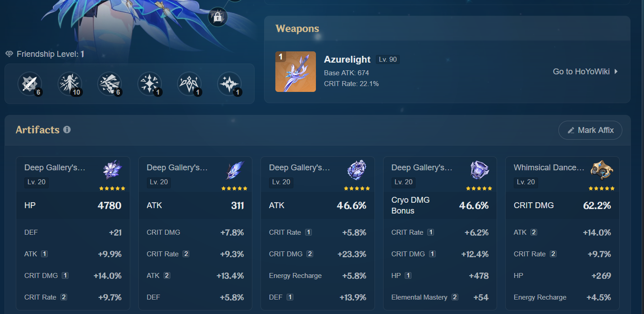Click the locked constellation padlock icon
644x314 pixels.
(218, 17)
